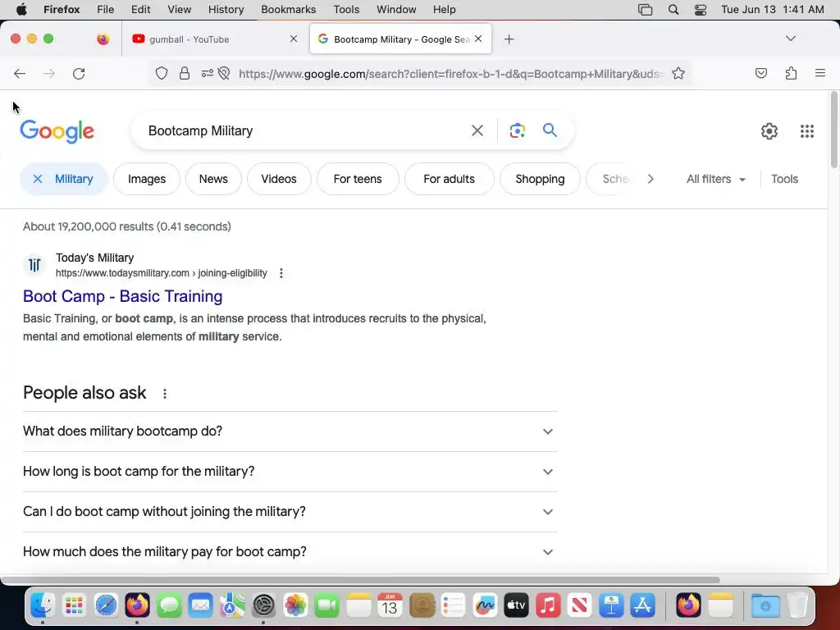
Task: Open the App Store from the dock
Action: pyautogui.click(x=643, y=606)
